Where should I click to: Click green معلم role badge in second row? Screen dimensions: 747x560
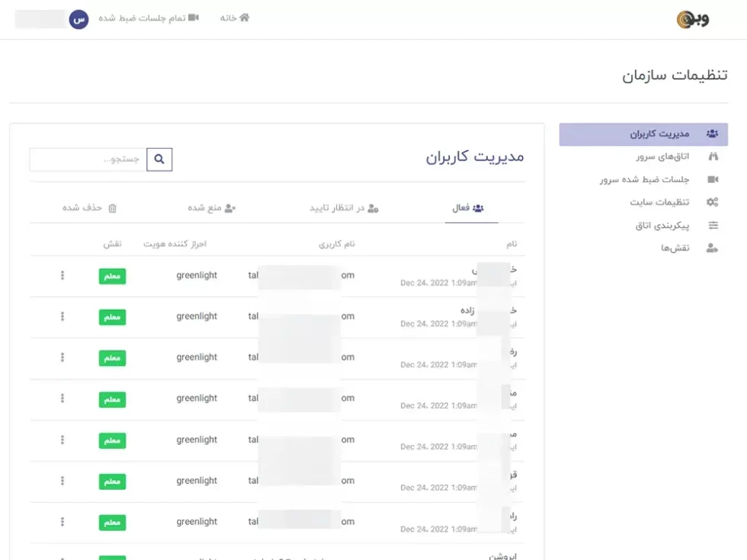[112, 317]
